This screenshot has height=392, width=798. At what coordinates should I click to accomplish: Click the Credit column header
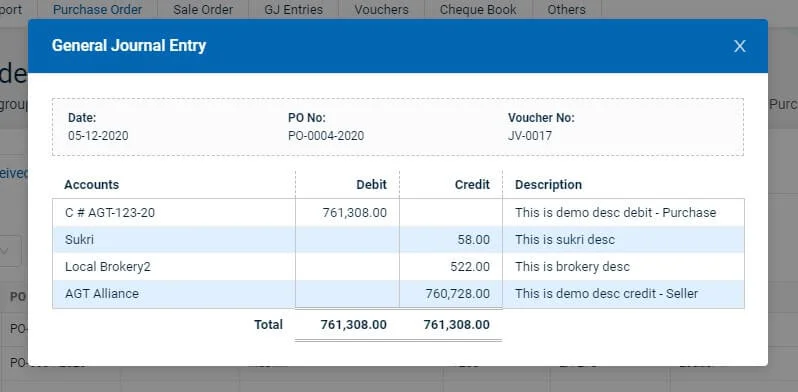(472, 184)
